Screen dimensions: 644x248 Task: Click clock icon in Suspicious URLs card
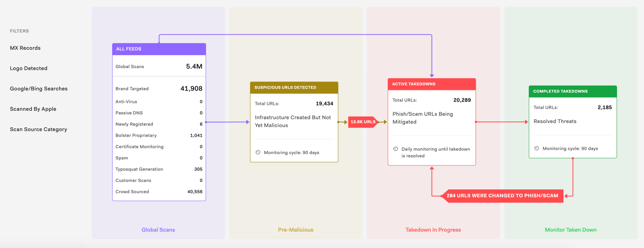pyautogui.click(x=258, y=152)
